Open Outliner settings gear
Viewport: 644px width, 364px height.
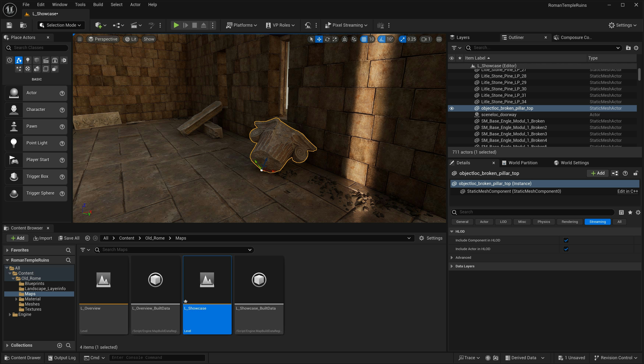636,48
